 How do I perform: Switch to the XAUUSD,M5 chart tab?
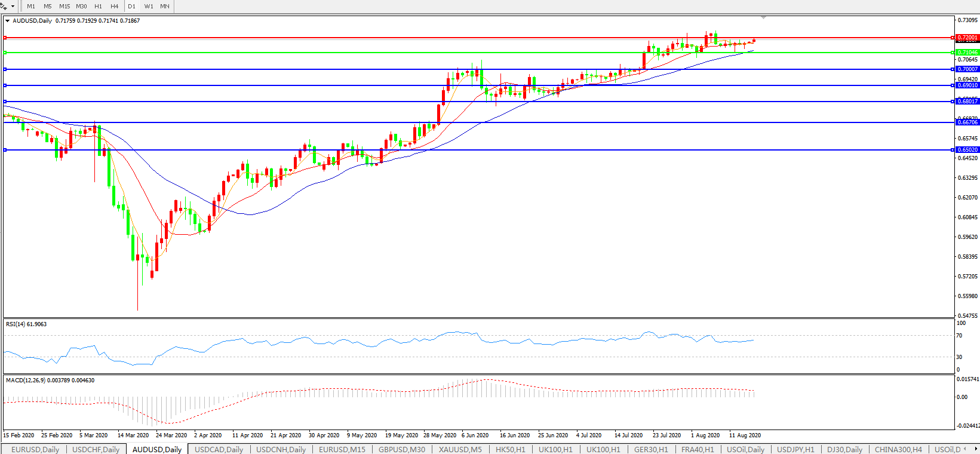click(460, 449)
